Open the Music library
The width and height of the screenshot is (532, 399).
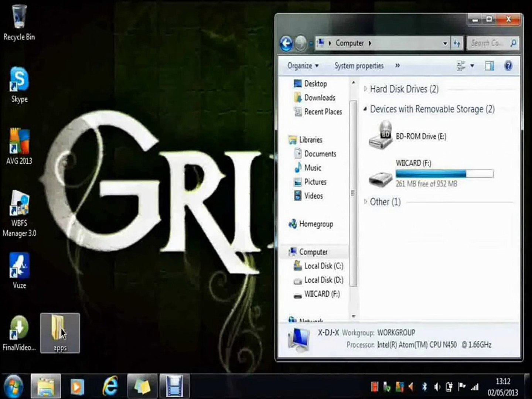307,168
